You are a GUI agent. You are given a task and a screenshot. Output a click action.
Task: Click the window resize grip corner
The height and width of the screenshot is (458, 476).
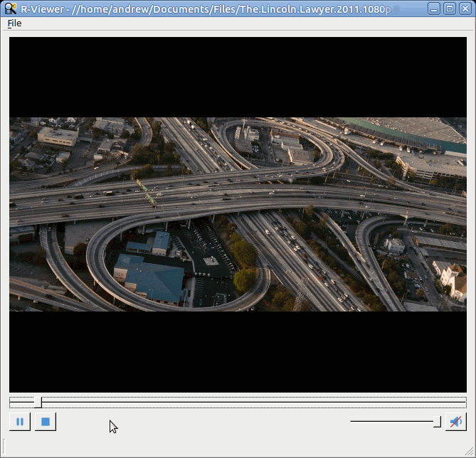[x=470, y=452]
